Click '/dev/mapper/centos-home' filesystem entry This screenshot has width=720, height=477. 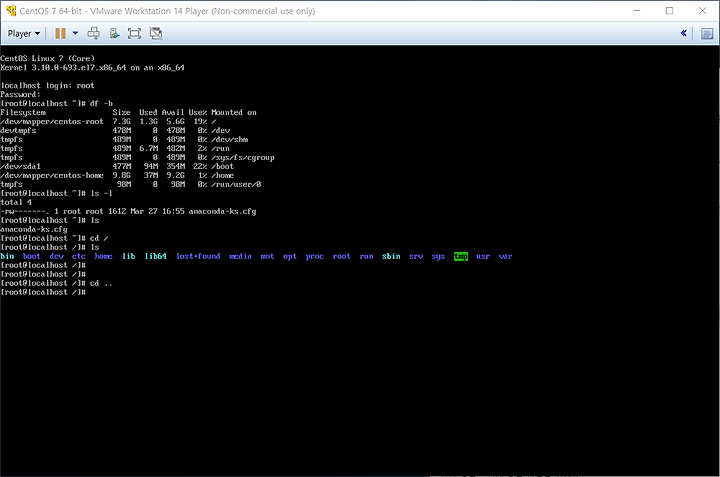pos(52,175)
